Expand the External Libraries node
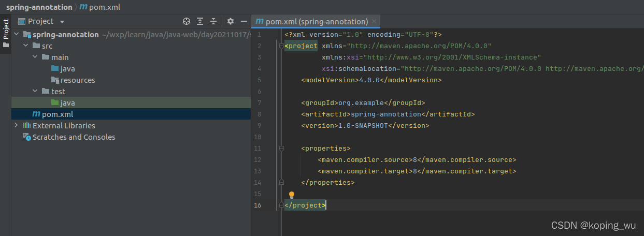Image resolution: width=644 pixels, height=236 pixels. pos(17,125)
